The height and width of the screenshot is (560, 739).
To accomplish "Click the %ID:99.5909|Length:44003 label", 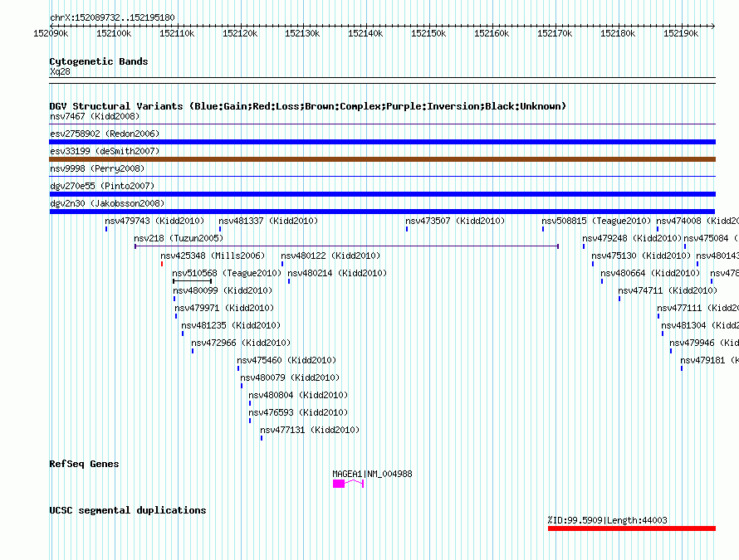I will [608, 520].
